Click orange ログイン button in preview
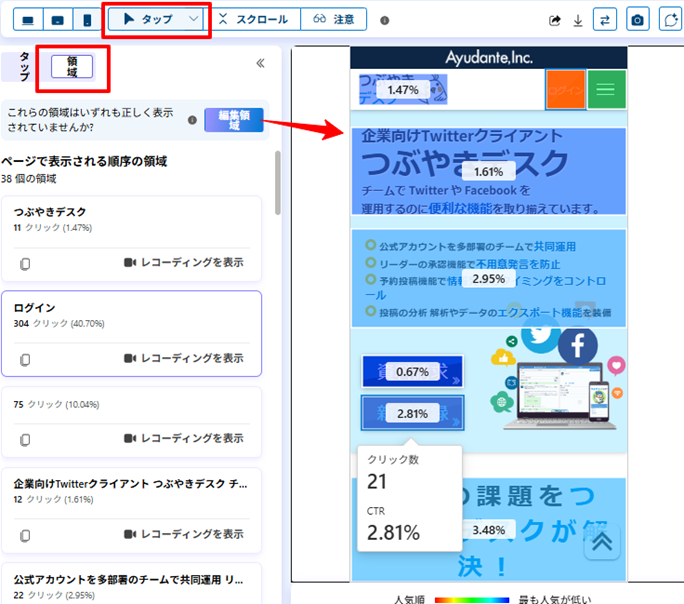 point(565,89)
